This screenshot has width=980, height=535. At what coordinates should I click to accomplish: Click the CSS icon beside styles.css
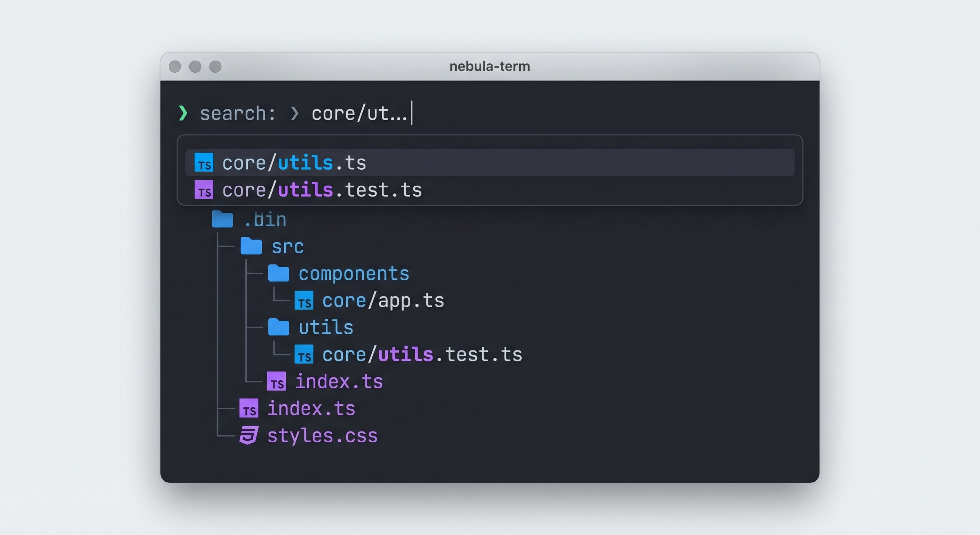tap(249, 435)
